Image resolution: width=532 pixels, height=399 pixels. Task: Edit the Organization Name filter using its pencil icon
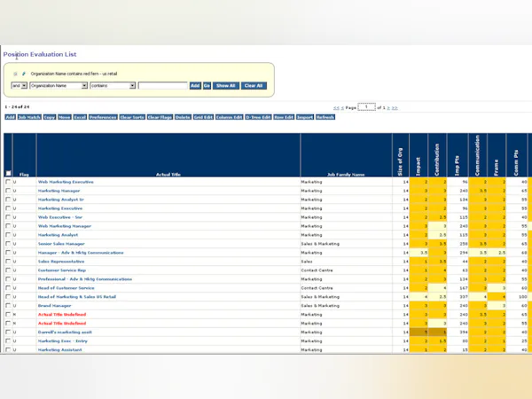coord(23,74)
